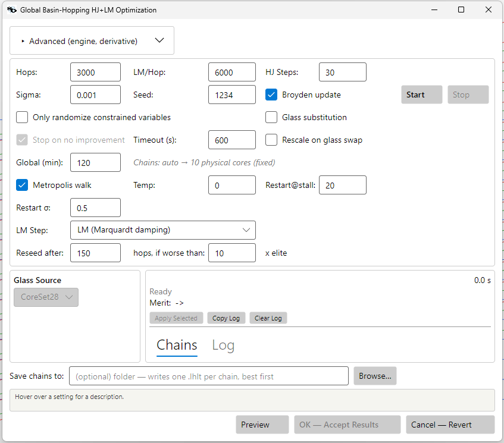The height and width of the screenshot is (443, 504).
Task: Switch to the Log tab
Action: coord(223,345)
